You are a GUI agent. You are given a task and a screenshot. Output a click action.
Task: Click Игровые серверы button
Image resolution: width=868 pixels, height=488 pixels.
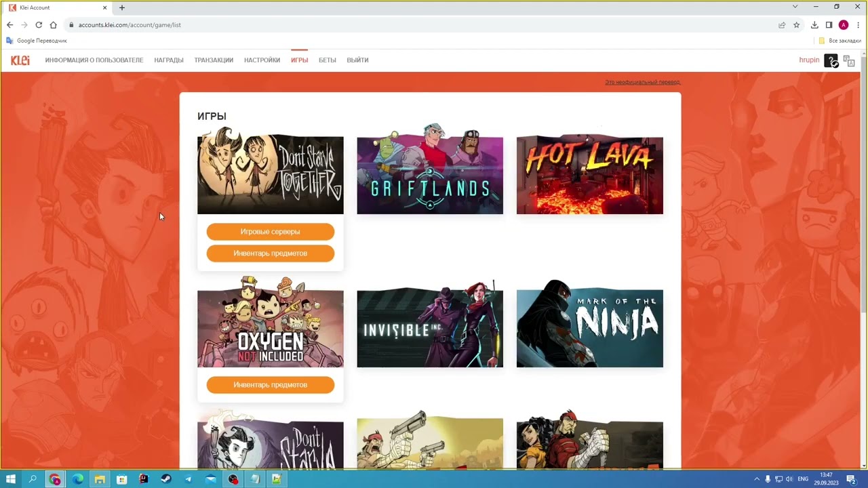[270, 232]
